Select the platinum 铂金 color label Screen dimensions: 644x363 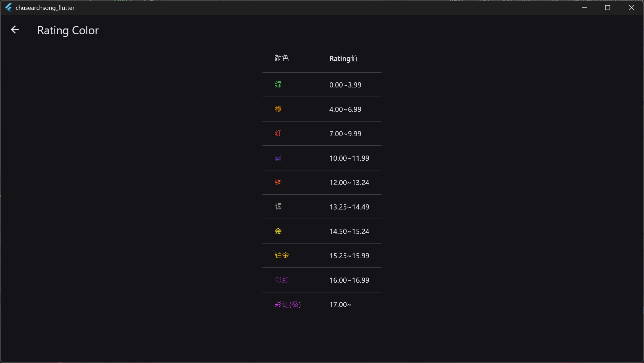coord(282,256)
